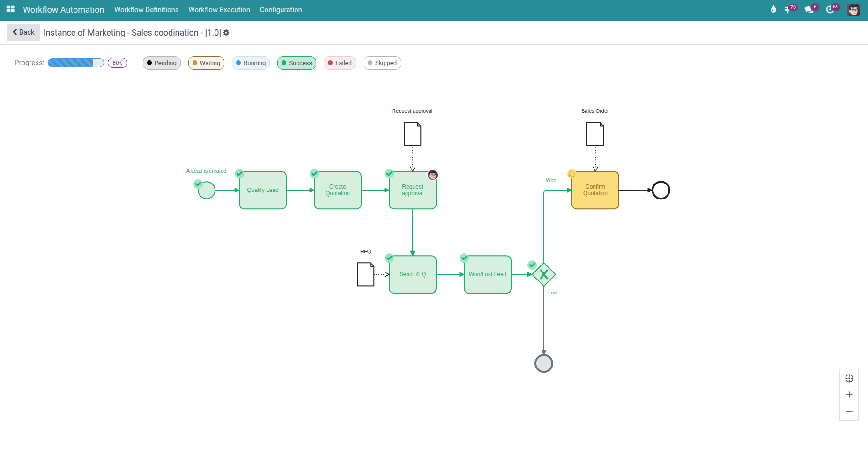Click the RFQ document icon
Viewport: 868px width, 449px height.
point(365,274)
